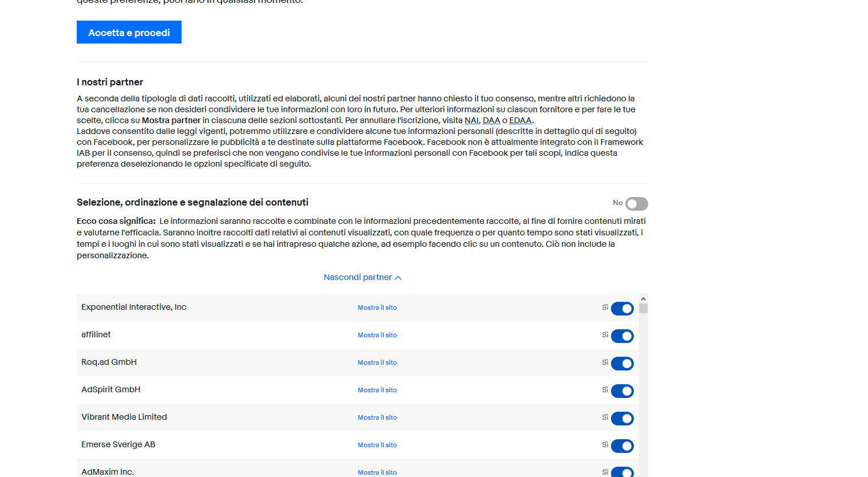Viewport: 868px width, 477px height.
Task: Turn off the affilinet partner toggle
Action: [x=622, y=336]
